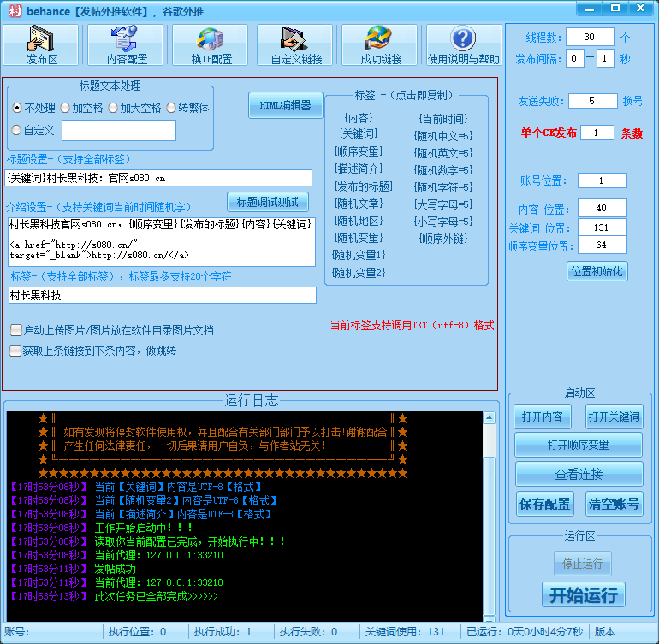Click the HTML编辑器 button
The width and height of the screenshot is (659, 644).
click(x=286, y=105)
